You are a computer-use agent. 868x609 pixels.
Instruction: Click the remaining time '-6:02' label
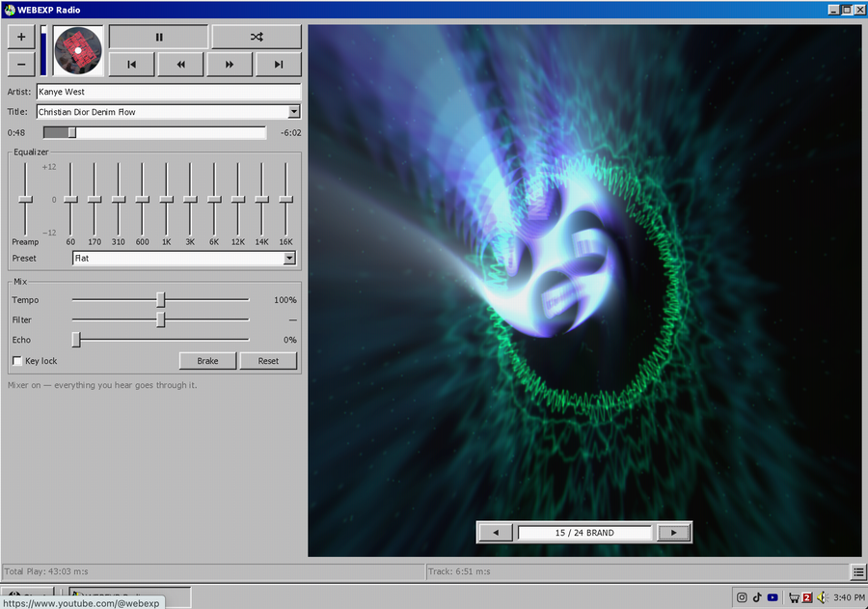(290, 132)
